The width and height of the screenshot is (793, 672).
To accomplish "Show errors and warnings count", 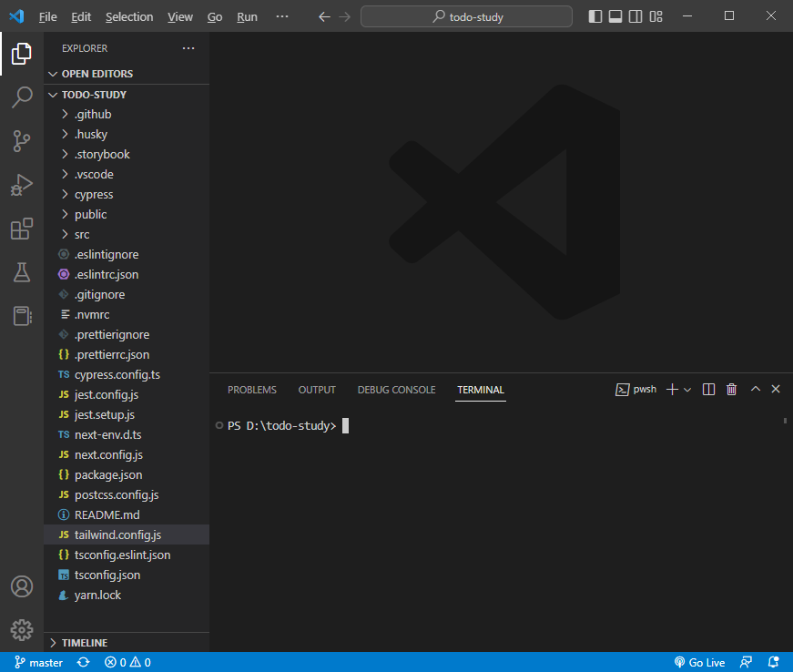I will (x=127, y=662).
